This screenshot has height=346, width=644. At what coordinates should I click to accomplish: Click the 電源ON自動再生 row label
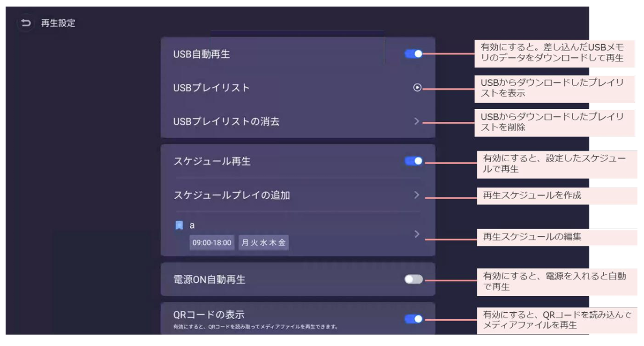click(209, 279)
